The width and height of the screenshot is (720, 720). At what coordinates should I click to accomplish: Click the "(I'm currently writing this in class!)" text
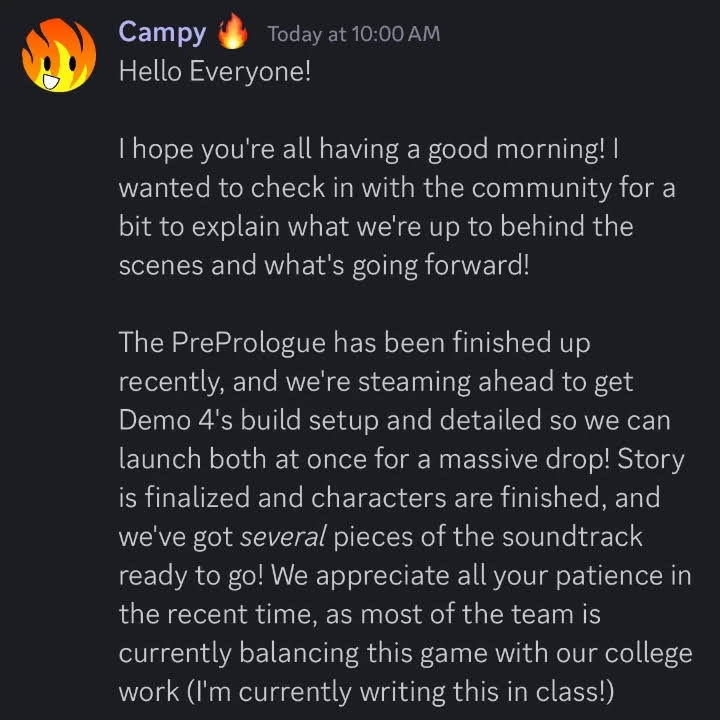(400, 692)
